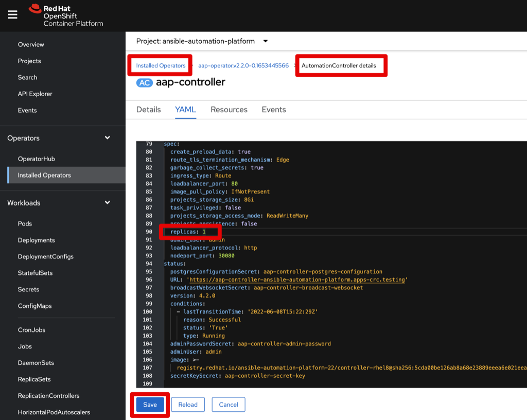Click the 'replicas: 1' YAML line
Image resolution: width=527 pixels, height=420 pixels.
188,232
